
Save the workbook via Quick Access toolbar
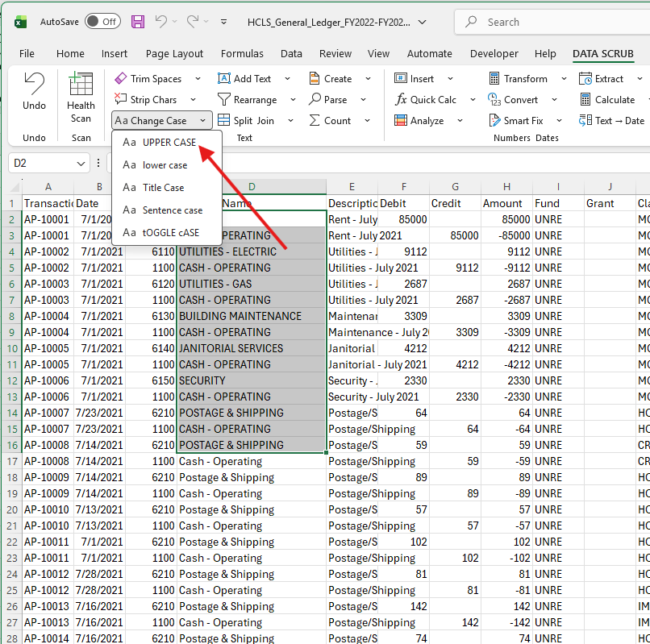[x=138, y=22]
